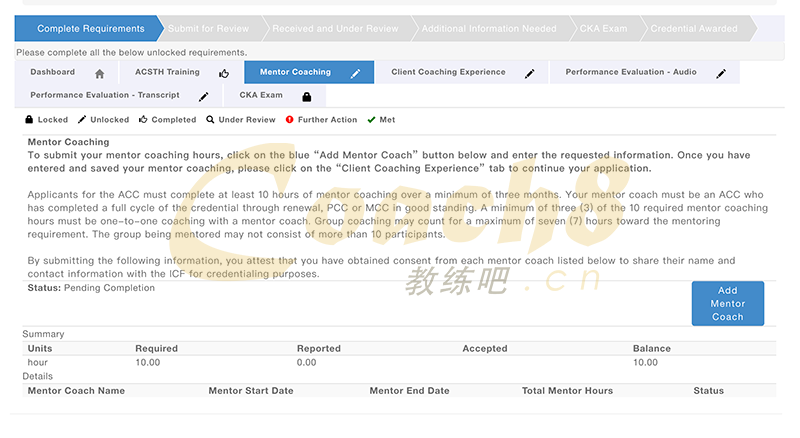Select the Submit for Review progress step
800x438 pixels.
[209, 29]
